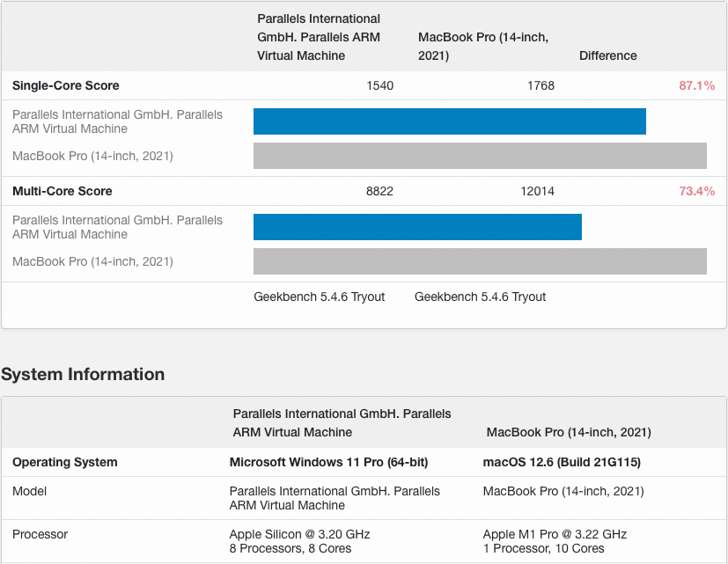Click the 73.4% multi-core difference value
The image size is (728, 564).
pyautogui.click(x=696, y=191)
